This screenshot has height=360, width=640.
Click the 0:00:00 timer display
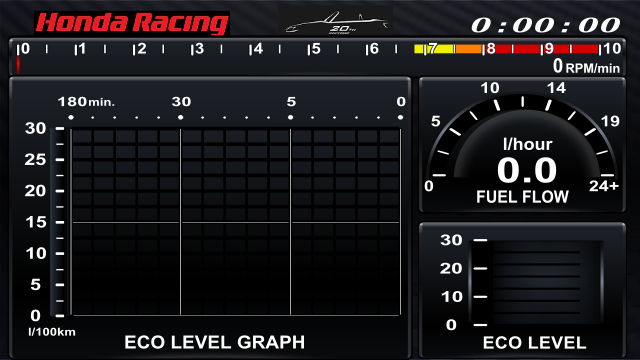click(x=545, y=25)
